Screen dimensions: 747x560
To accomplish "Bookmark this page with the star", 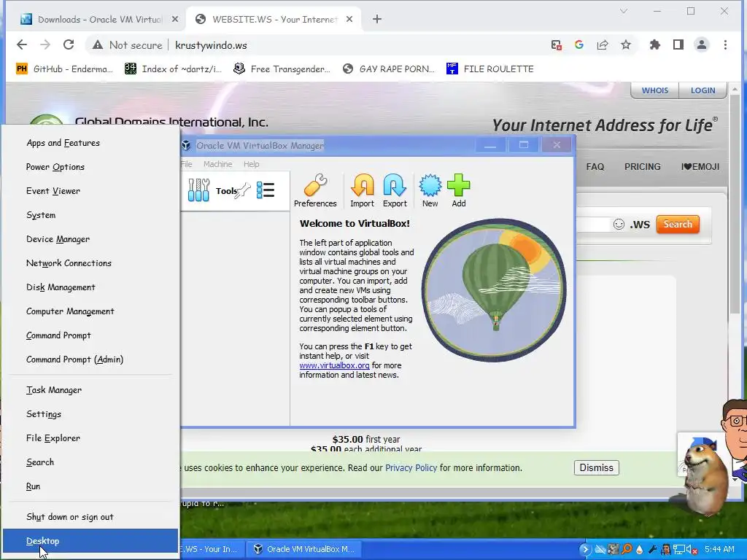I will coord(626,44).
